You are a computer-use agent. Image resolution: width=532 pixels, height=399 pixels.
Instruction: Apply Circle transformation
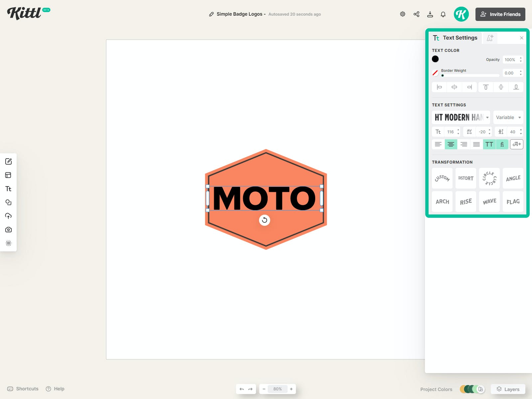[489, 178]
